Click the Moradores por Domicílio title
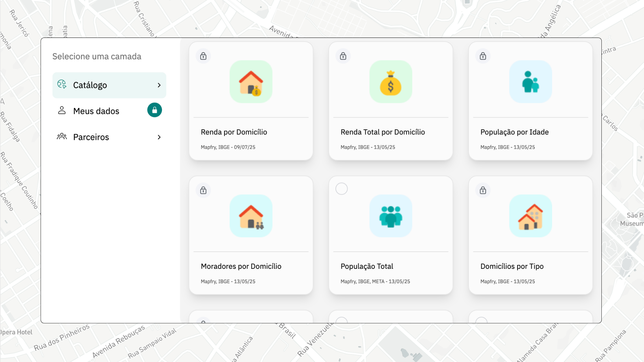The image size is (644, 362). 241,266
